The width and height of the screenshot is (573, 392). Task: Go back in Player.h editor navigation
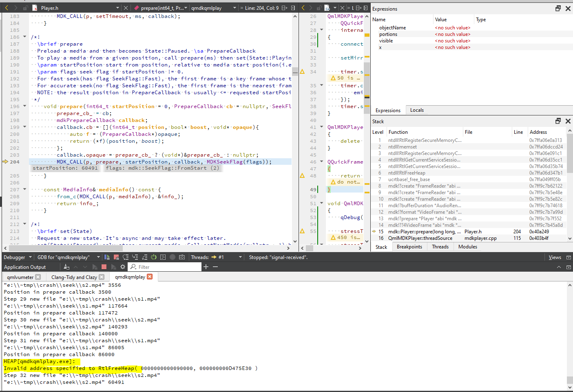pyautogui.click(x=7, y=8)
